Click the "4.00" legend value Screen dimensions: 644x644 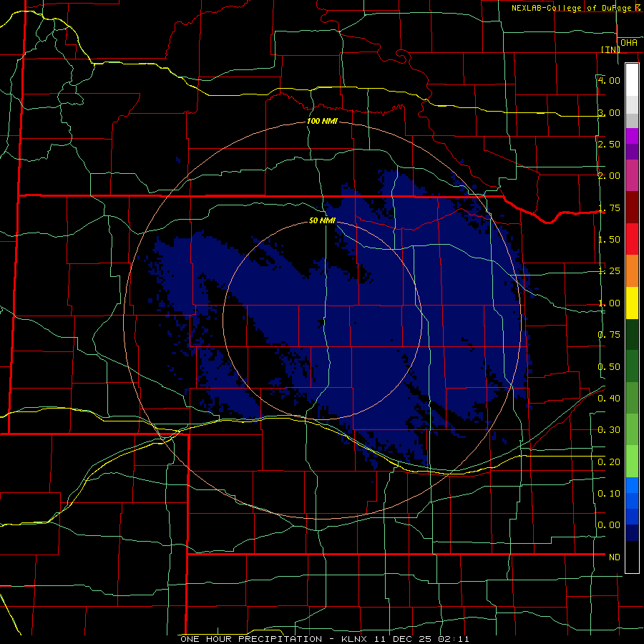[x=609, y=80]
